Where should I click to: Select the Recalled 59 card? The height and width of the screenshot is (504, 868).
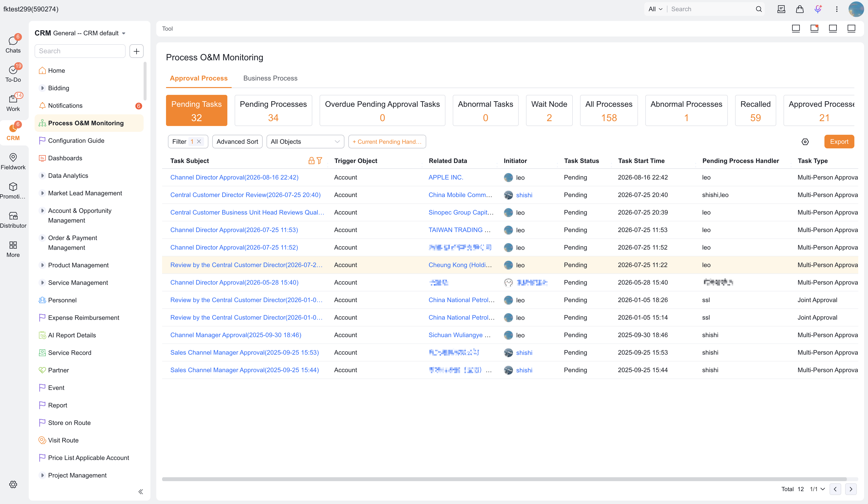pos(755,110)
